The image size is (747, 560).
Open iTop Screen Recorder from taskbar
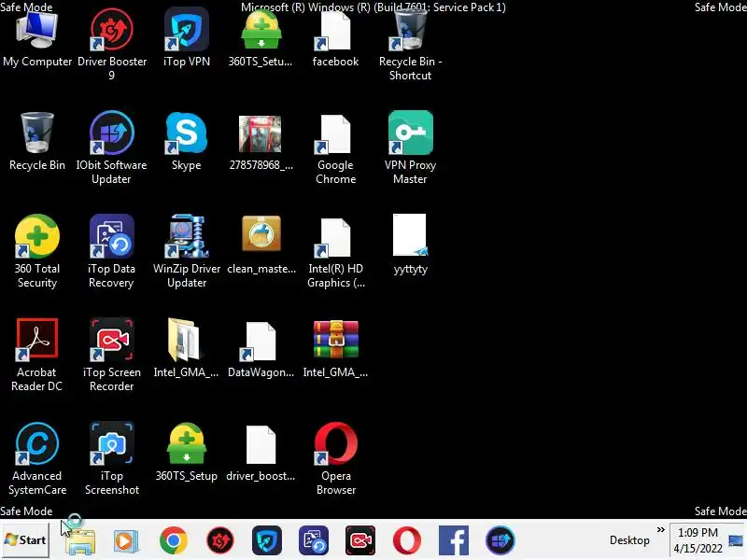click(359, 540)
